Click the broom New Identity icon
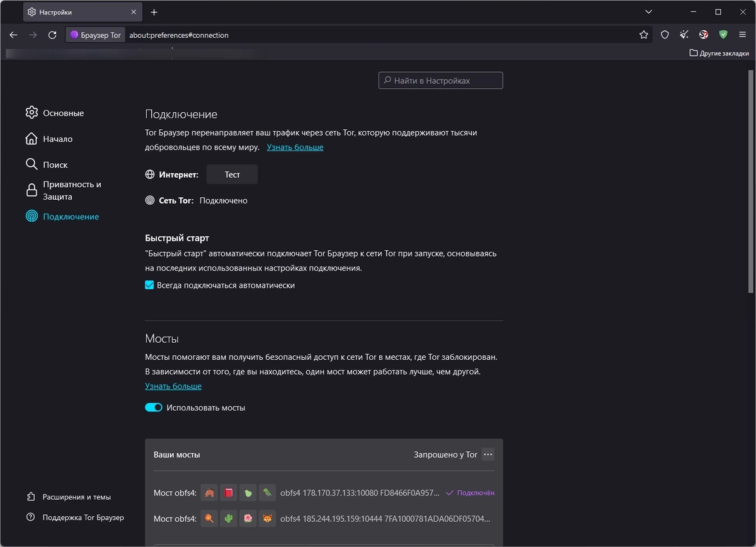This screenshot has height=547, width=756. 684,35
